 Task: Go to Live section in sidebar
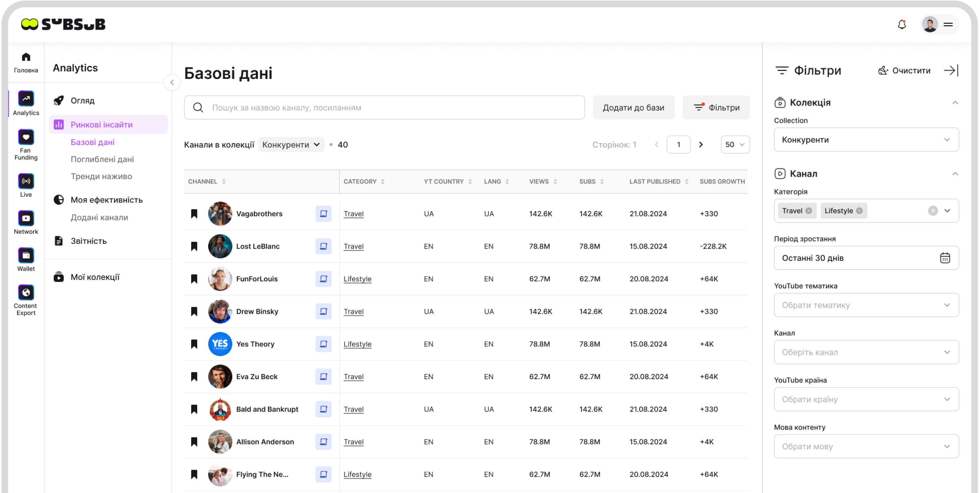[x=26, y=181]
